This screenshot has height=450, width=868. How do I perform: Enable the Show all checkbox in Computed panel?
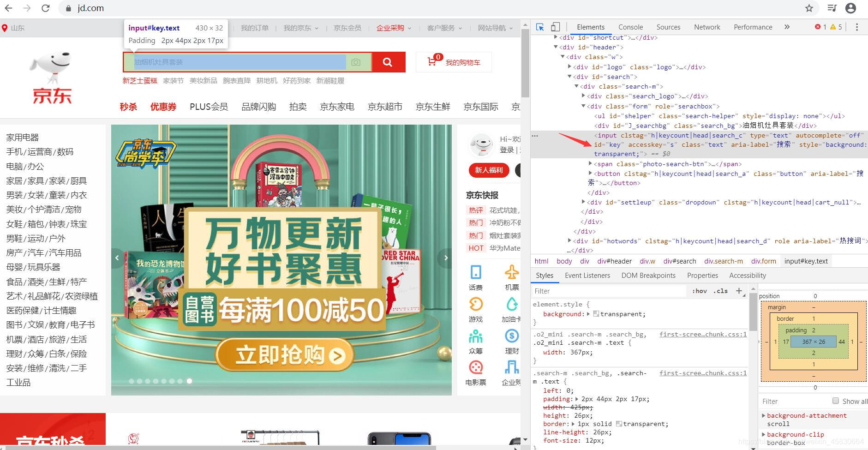(x=836, y=401)
